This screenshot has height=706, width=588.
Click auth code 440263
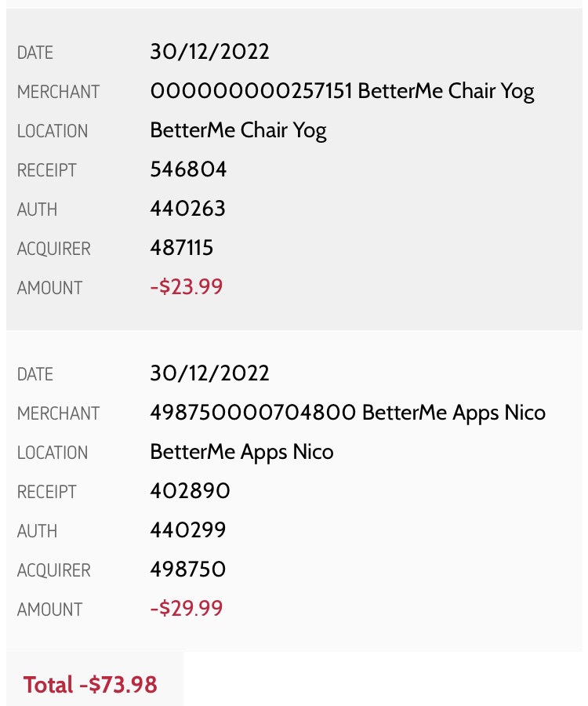pyautogui.click(x=187, y=209)
